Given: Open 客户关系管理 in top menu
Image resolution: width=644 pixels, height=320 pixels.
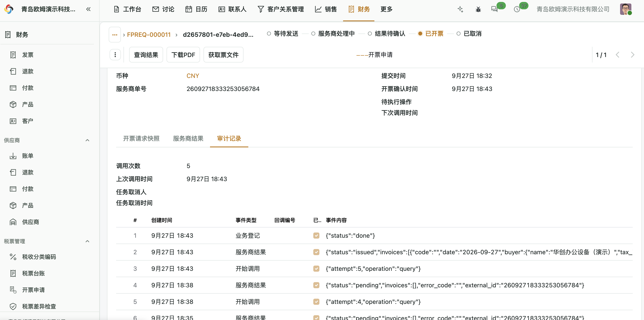Looking at the screenshot, I should point(280,9).
